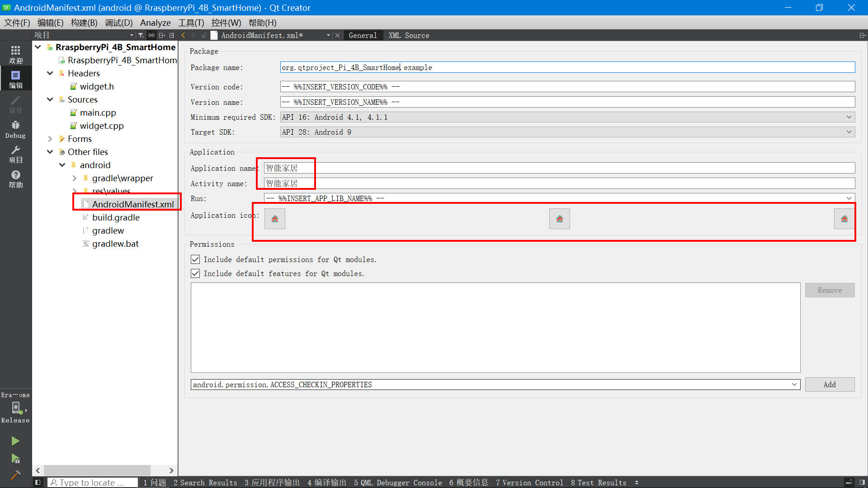Viewport: 868px width, 488px height.
Task: Click the small house application icon (right)
Action: [x=844, y=219]
